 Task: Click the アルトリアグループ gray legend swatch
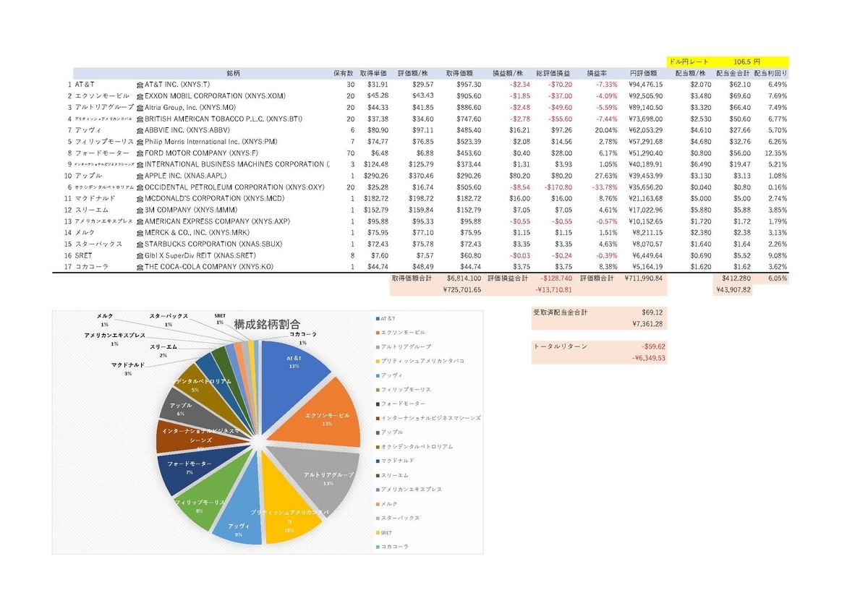(x=377, y=346)
